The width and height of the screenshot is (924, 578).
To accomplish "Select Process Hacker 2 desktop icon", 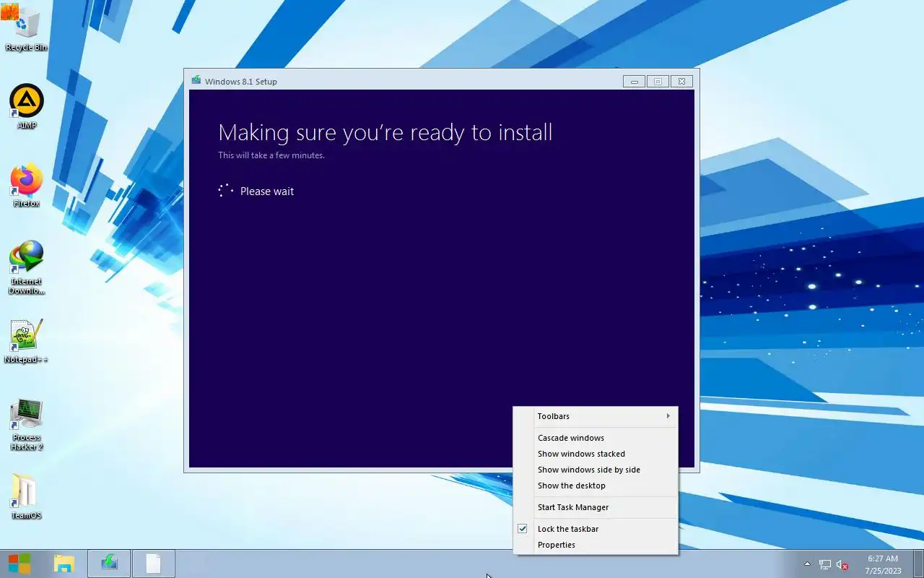I will (27, 424).
